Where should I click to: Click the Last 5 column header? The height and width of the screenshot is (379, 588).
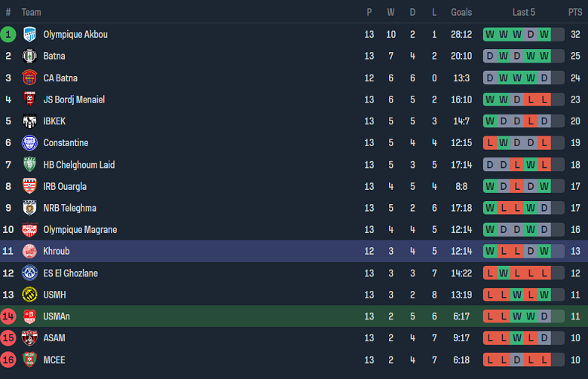tap(524, 12)
